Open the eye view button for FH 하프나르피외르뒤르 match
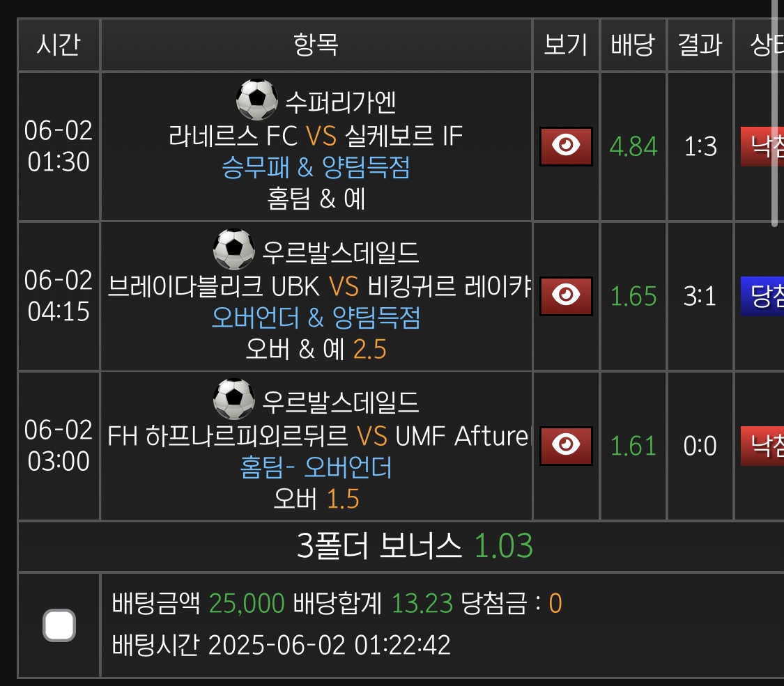 (x=566, y=446)
